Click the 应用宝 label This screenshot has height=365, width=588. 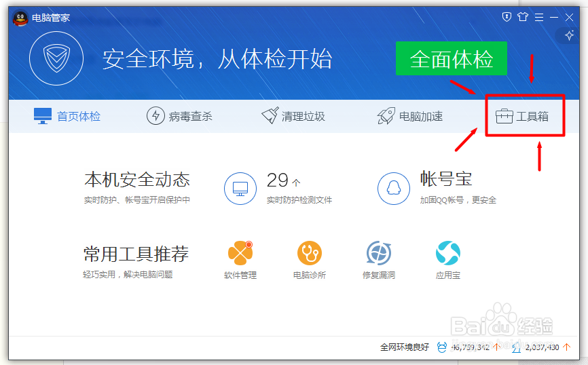(x=447, y=275)
